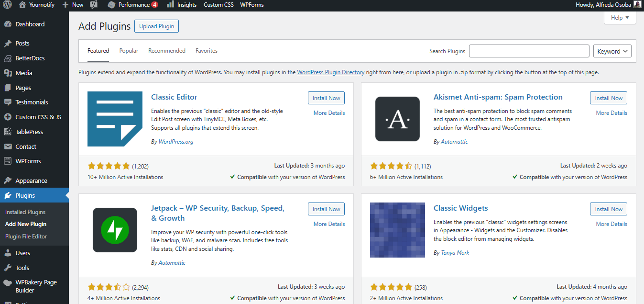Screen dimensions: 644x304
Task: Click the Upload Plugin button
Action: point(156,26)
